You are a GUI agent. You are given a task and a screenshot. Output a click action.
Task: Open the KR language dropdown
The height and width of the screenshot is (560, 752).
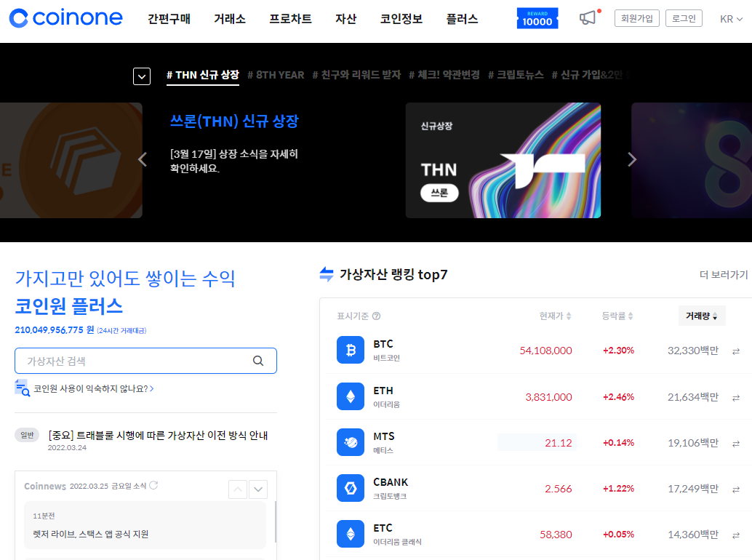pos(731,19)
